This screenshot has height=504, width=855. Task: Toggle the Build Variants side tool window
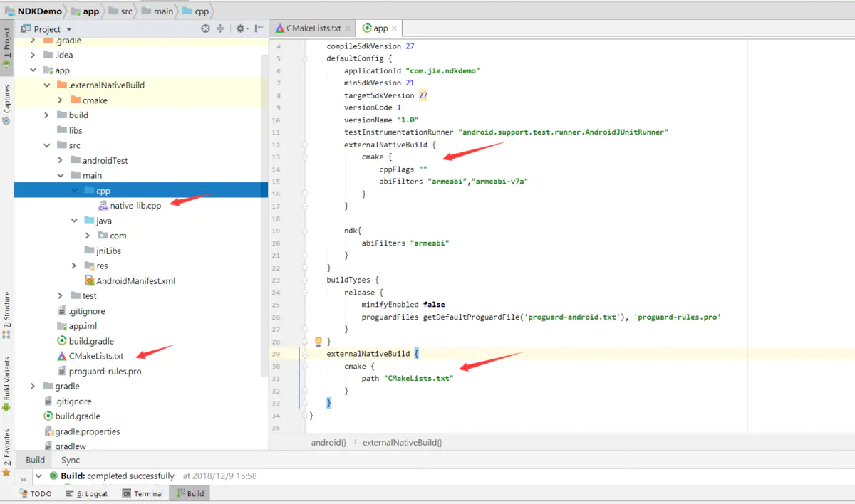[6, 384]
